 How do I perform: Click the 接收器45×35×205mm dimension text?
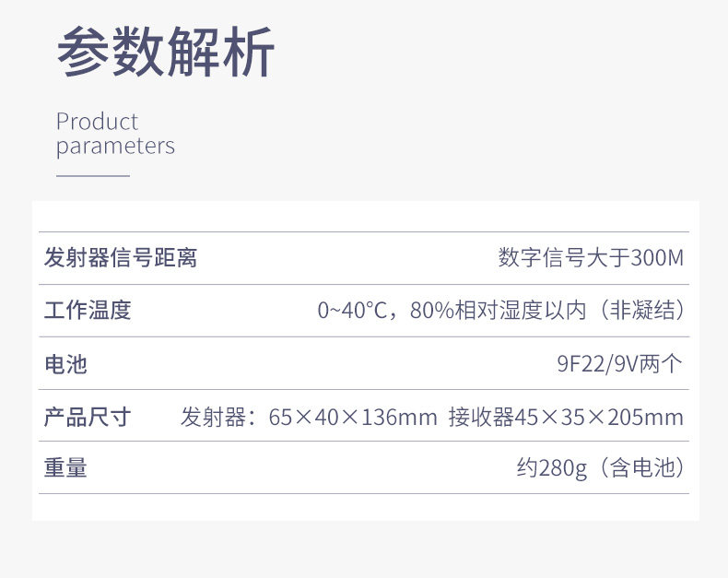coord(566,417)
